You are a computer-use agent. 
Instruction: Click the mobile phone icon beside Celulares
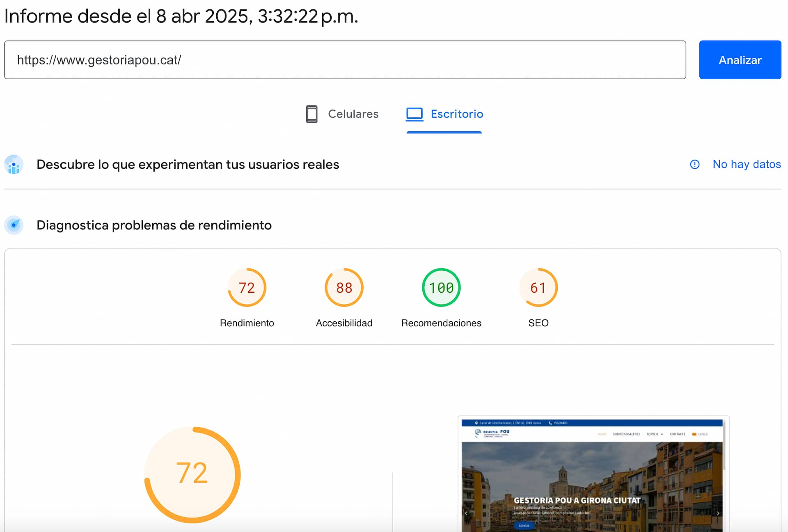pyautogui.click(x=312, y=114)
